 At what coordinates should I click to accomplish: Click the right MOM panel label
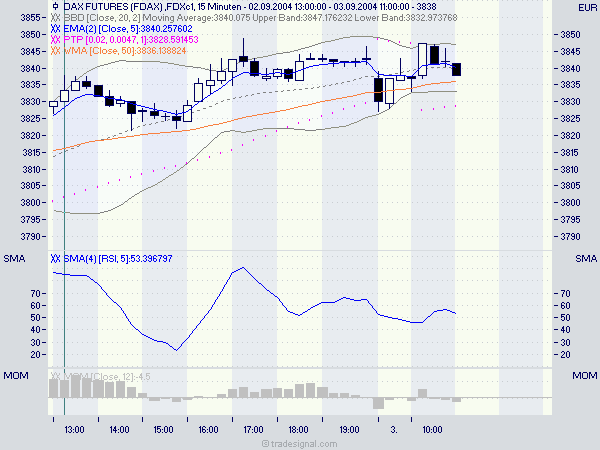(x=584, y=376)
